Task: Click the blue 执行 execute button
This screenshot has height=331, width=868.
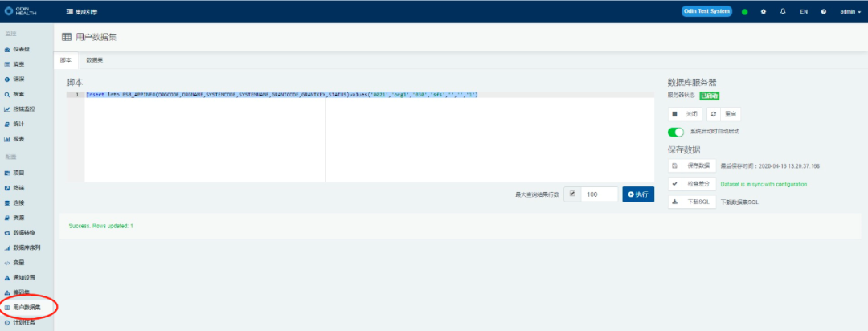Action: [x=638, y=194]
